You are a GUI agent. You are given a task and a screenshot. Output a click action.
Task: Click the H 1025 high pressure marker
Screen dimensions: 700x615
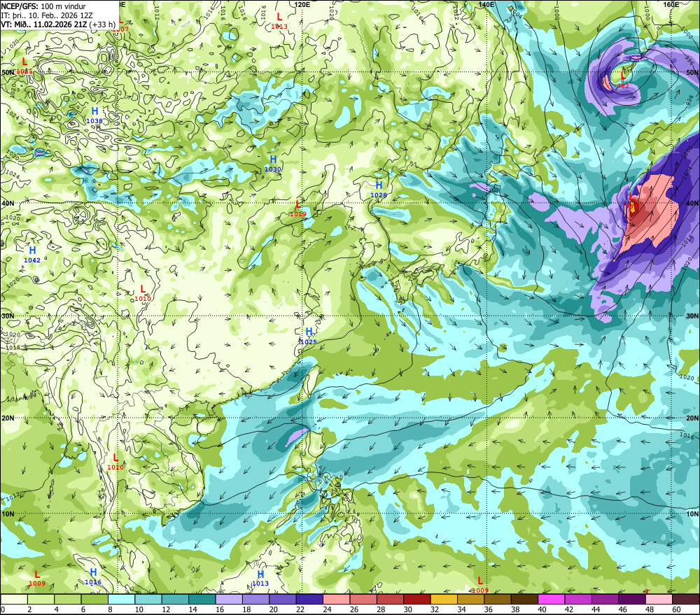(x=309, y=337)
